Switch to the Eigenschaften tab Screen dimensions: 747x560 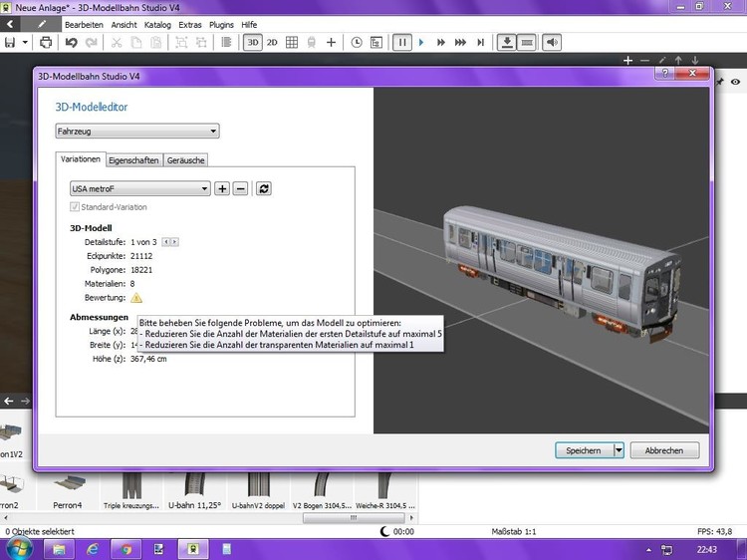[133, 160]
